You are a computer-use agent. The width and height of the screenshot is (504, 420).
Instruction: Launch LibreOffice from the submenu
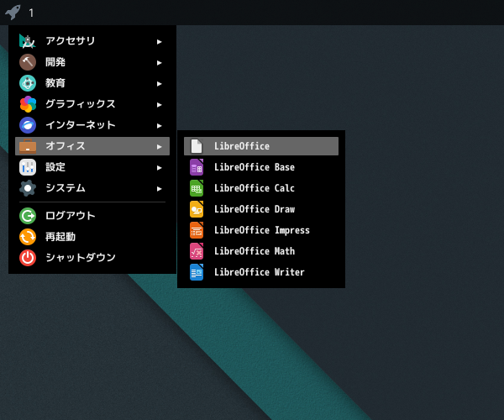coord(261,146)
